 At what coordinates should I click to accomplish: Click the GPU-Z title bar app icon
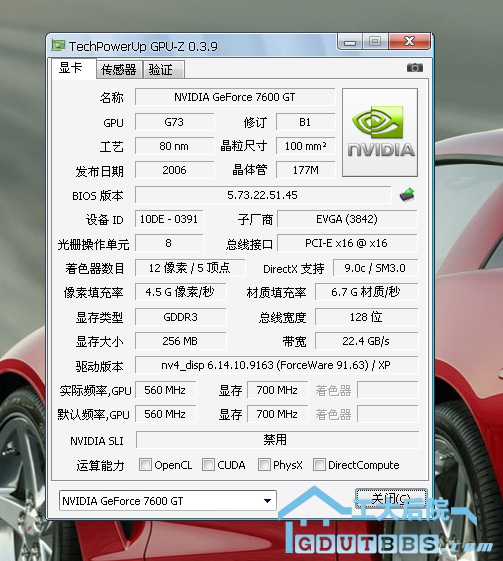tap(58, 45)
